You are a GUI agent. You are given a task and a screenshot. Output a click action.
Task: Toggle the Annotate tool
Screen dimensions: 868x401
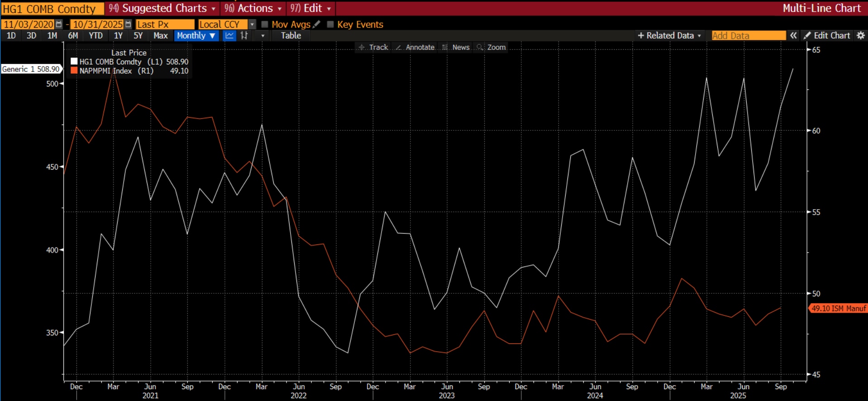tap(415, 47)
